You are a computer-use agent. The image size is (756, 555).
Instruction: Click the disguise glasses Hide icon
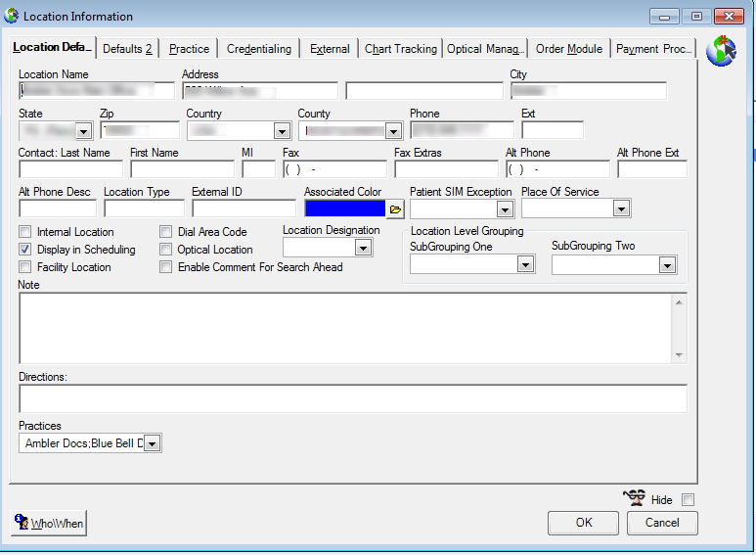pos(634,497)
